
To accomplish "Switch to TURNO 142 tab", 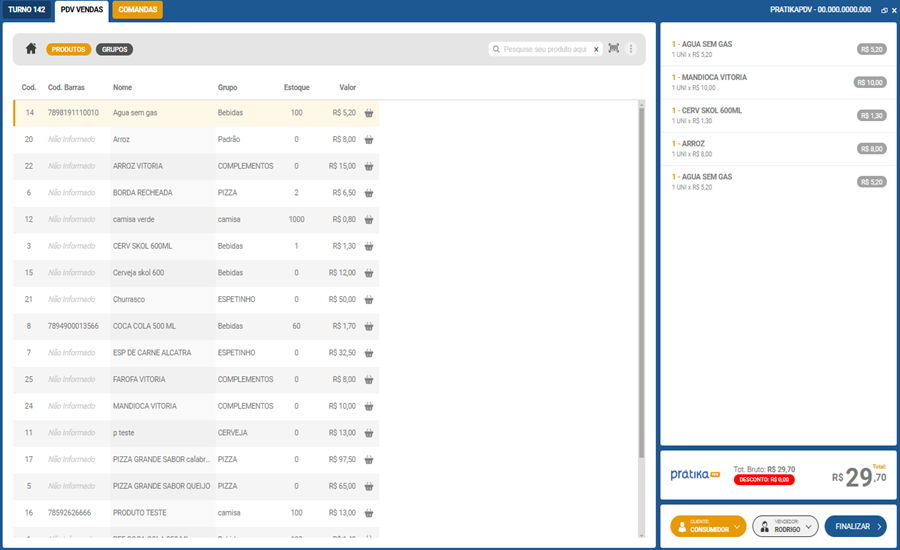I will click(26, 10).
